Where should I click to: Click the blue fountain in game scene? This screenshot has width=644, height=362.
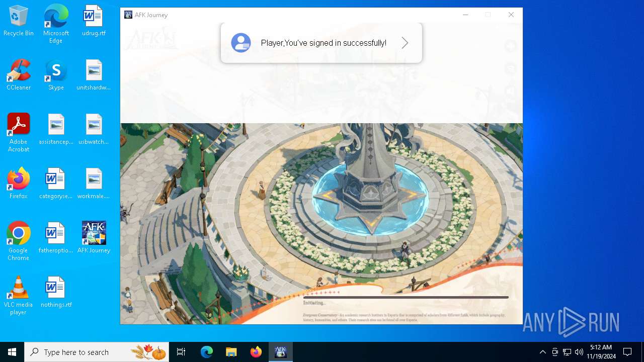point(371,199)
